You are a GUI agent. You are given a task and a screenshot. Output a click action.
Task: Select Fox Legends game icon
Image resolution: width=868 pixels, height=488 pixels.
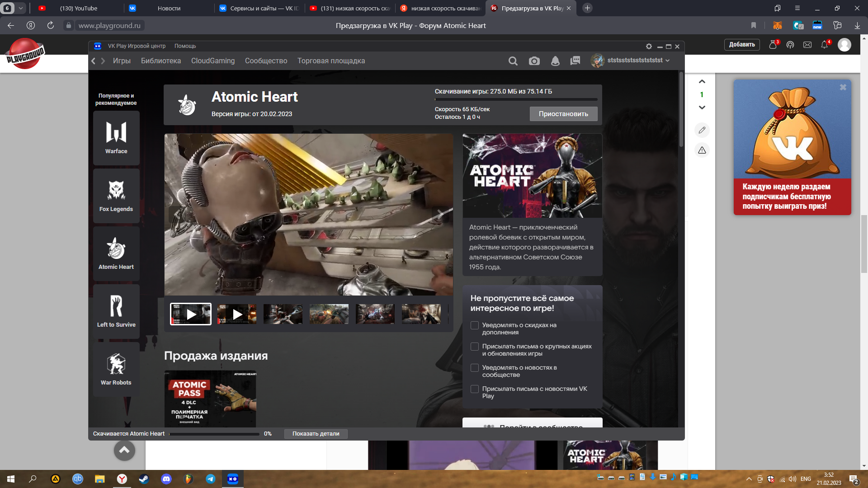coord(116,196)
